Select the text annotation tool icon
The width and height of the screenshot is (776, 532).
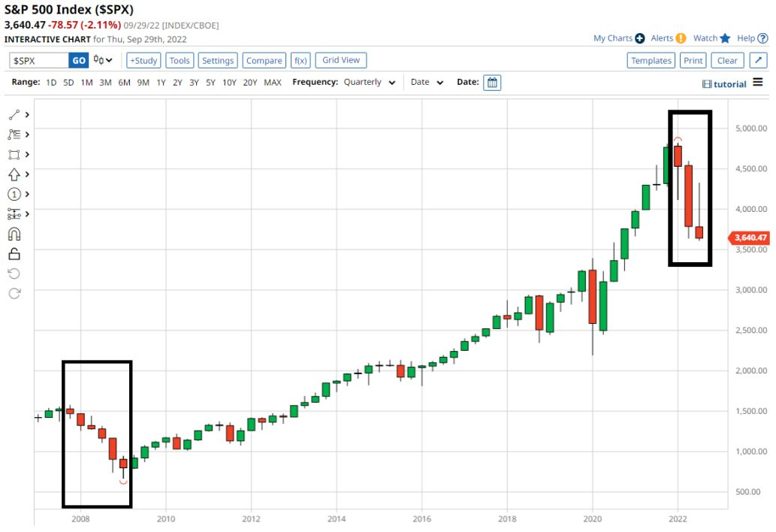point(14,135)
